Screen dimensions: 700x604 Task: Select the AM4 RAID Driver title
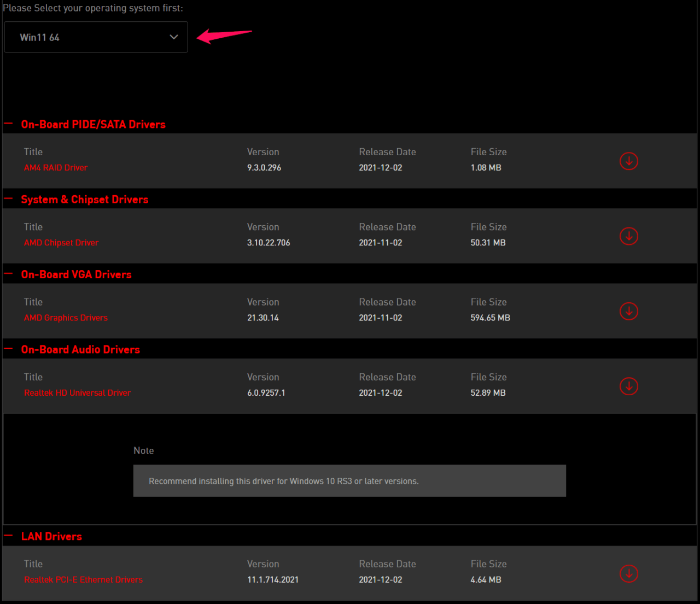point(55,167)
